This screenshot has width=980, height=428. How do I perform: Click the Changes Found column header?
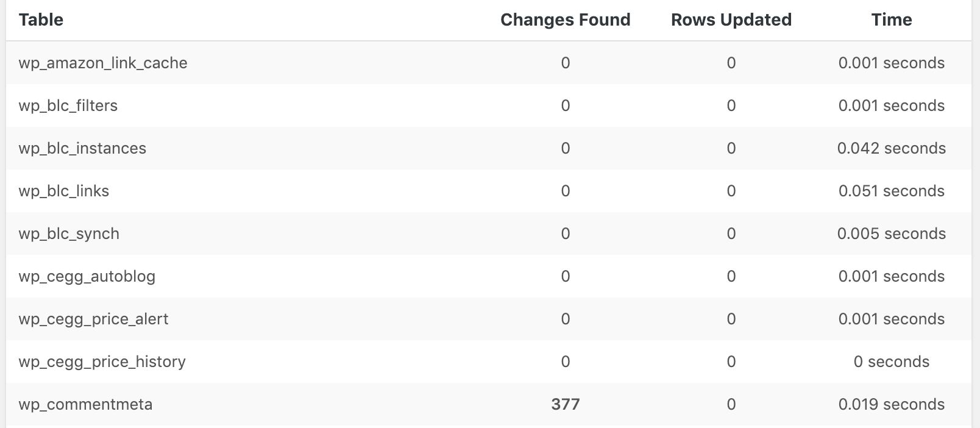(565, 20)
